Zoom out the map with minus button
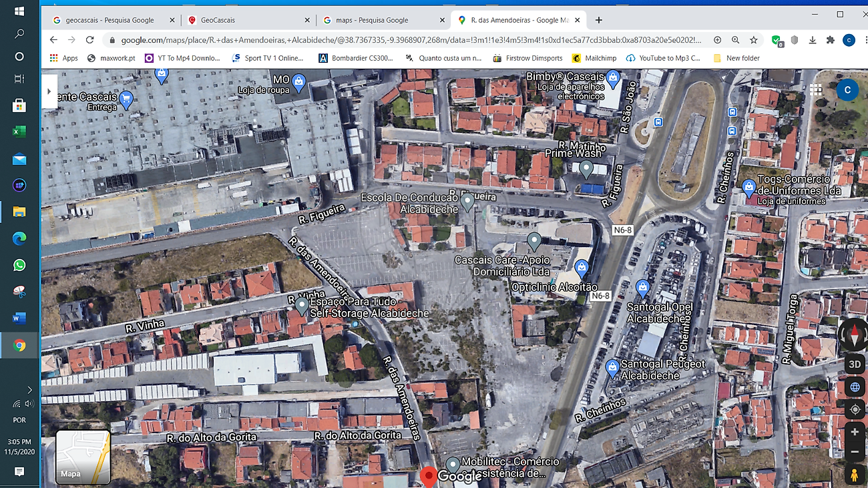Viewport: 868px width, 488px height. click(854, 453)
